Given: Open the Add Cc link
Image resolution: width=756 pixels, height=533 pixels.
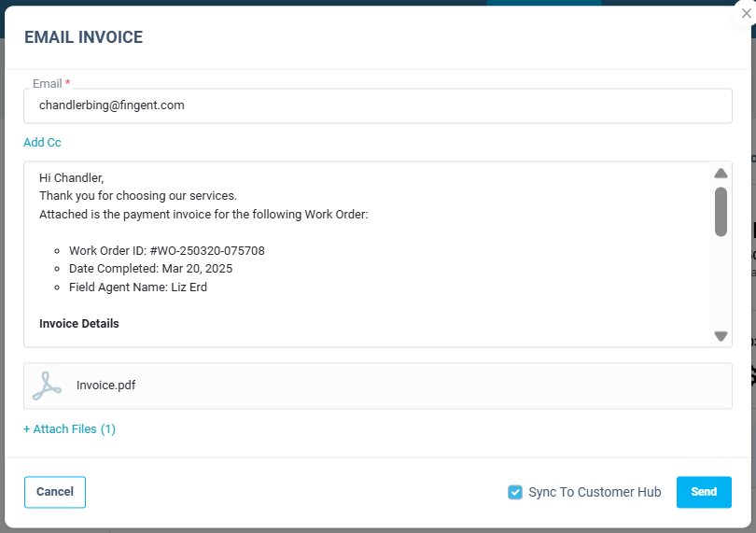Looking at the screenshot, I should pyautogui.click(x=42, y=143).
